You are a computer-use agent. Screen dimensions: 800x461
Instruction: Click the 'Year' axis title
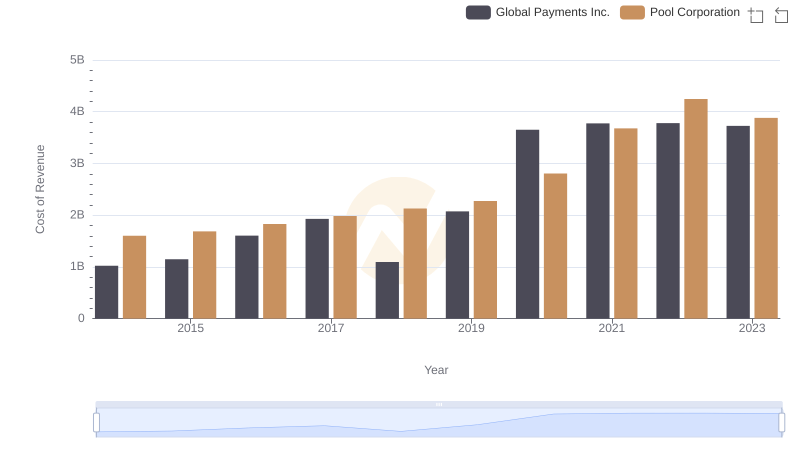click(x=436, y=370)
